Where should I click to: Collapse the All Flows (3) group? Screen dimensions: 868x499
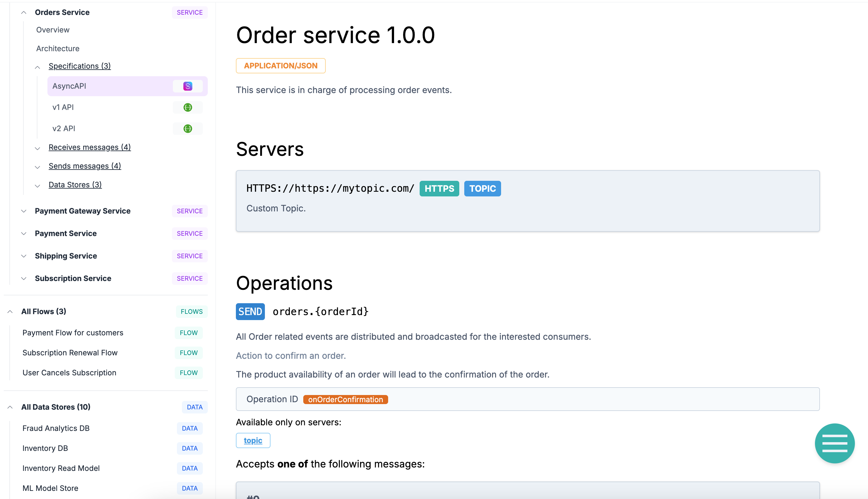(x=10, y=312)
